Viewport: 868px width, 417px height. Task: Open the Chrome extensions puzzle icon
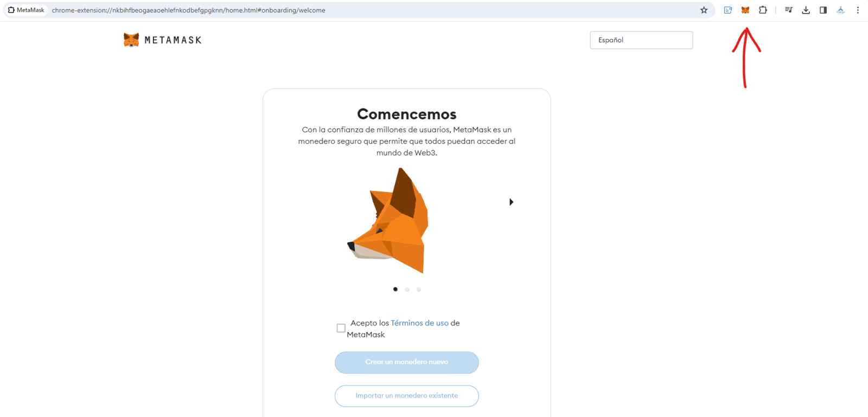coord(763,10)
